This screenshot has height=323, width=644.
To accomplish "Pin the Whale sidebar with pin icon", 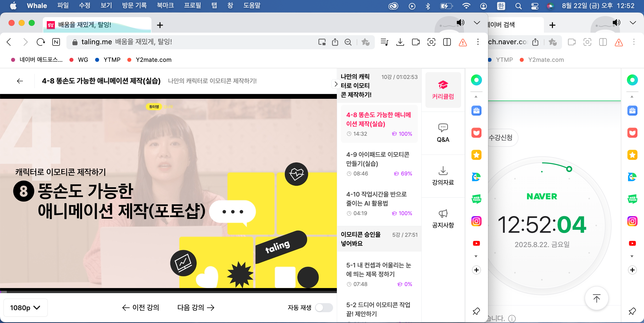I will tap(476, 311).
